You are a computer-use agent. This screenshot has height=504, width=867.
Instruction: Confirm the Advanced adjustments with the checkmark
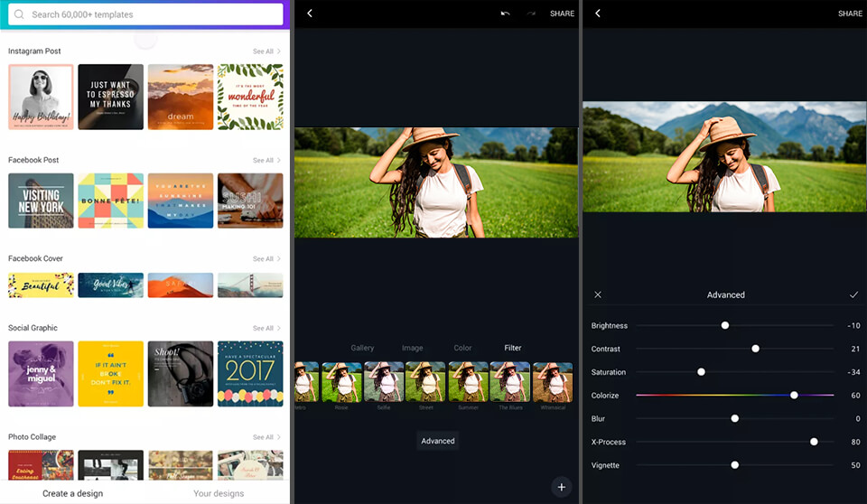pyautogui.click(x=853, y=294)
